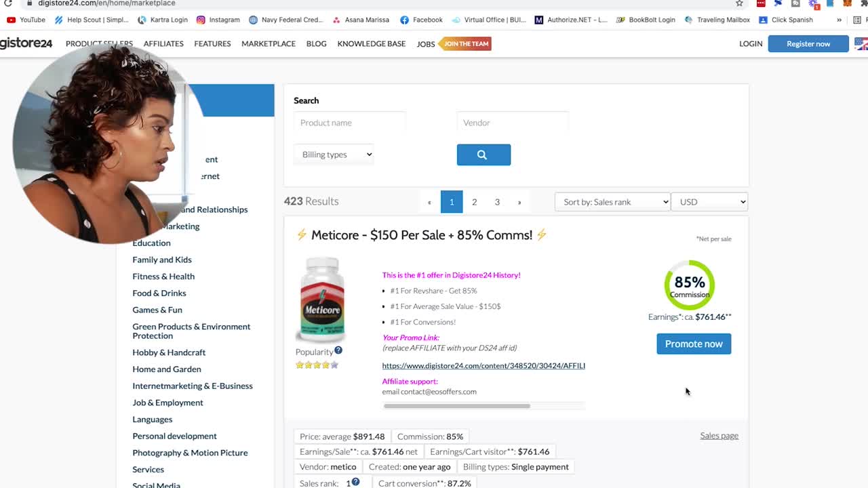Click the Digistore24 logo

[x=26, y=43]
